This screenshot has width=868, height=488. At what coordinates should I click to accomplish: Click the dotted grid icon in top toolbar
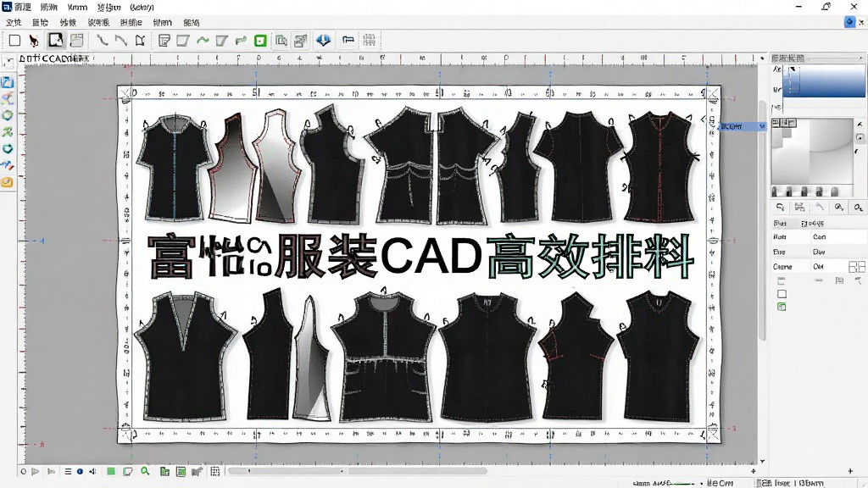click(370, 40)
